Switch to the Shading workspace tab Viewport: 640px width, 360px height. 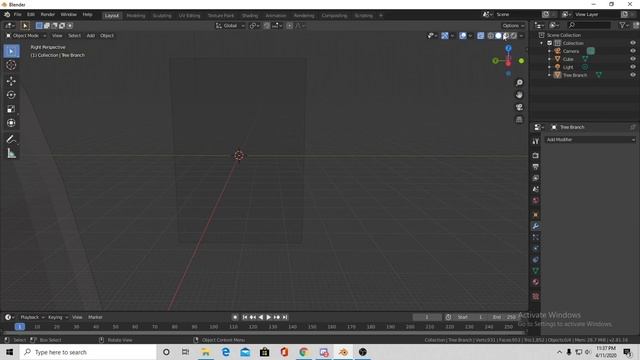click(x=250, y=16)
